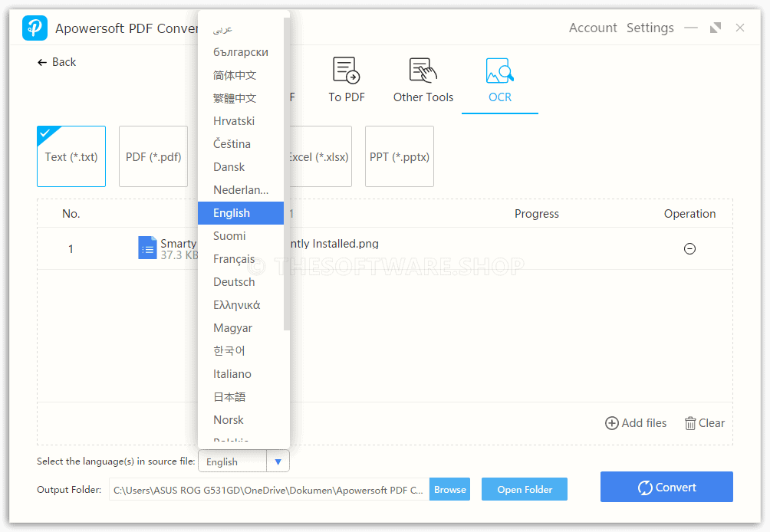The height and width of the screenshot is (532, 770).
Task: Open the Other Tools tab
Action: point(423,80)
